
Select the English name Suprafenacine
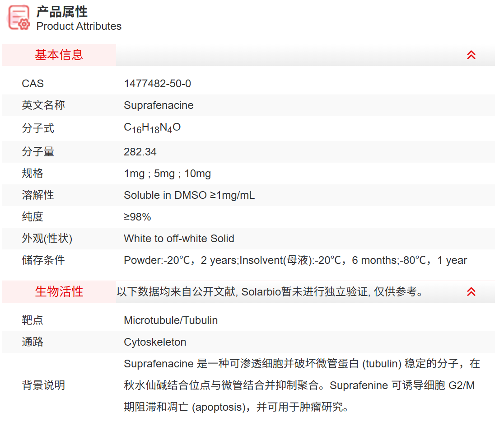159,105
